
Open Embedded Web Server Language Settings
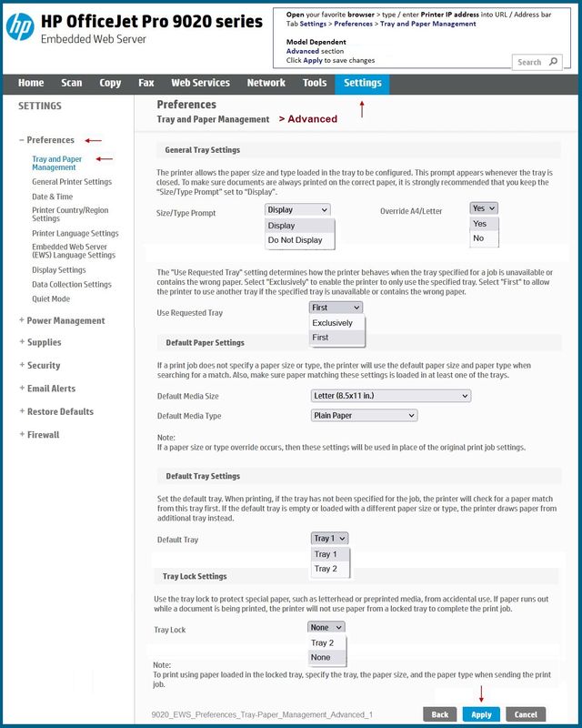(74, 251)
